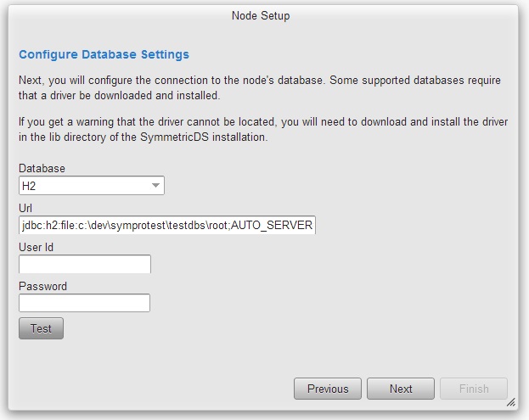Go back with the Previous button
Viewport: 529px width, 420px height.
point(328,389)
